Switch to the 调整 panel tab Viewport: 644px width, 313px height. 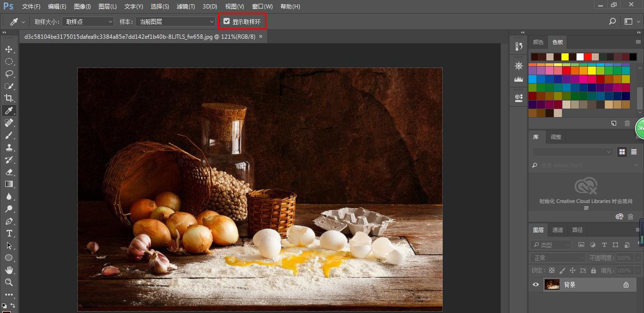[x=556, y=137]
